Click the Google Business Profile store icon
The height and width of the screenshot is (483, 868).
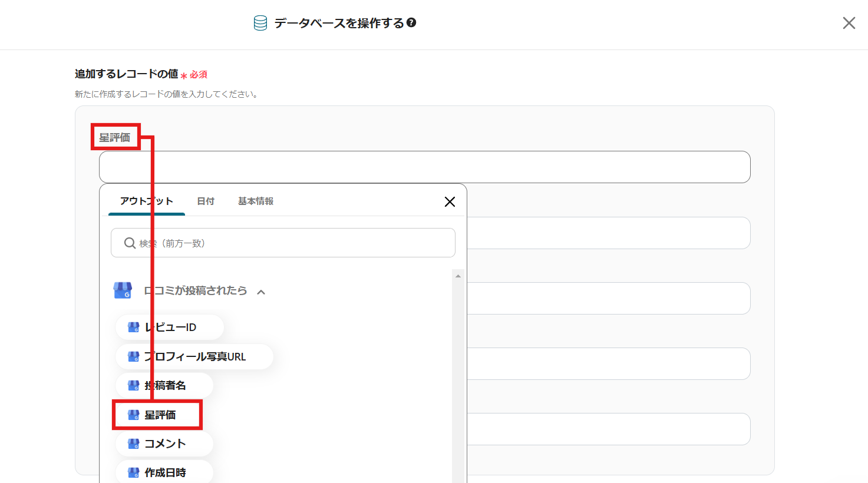point(123,291)
